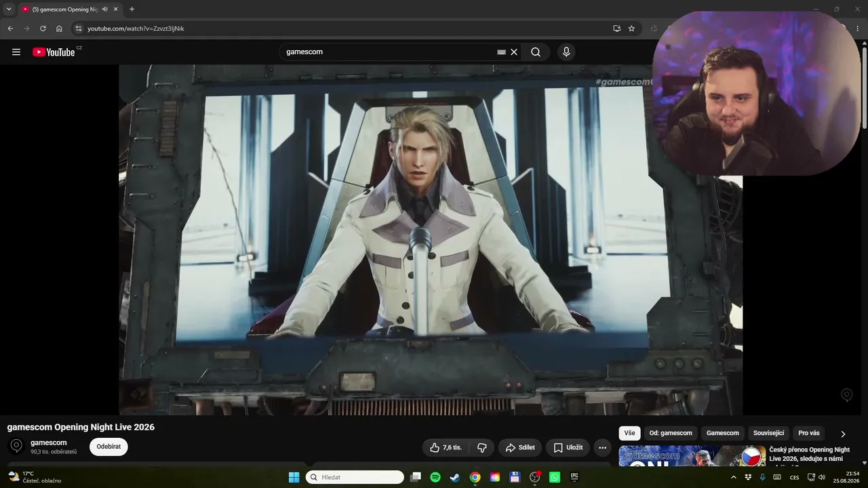The height and width of the screenshot is (488, 868).
Task: Open the weather widget showing 17°C
Action: click(34, 477)
